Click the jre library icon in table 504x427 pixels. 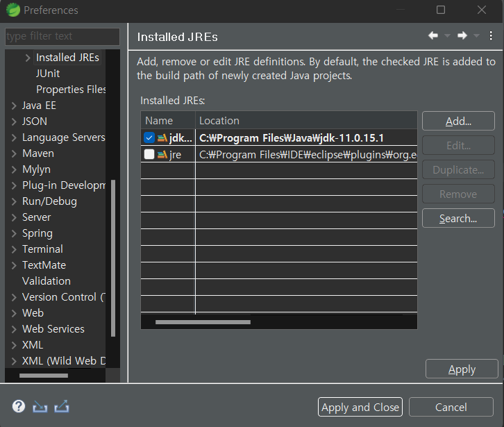(162, 155)
